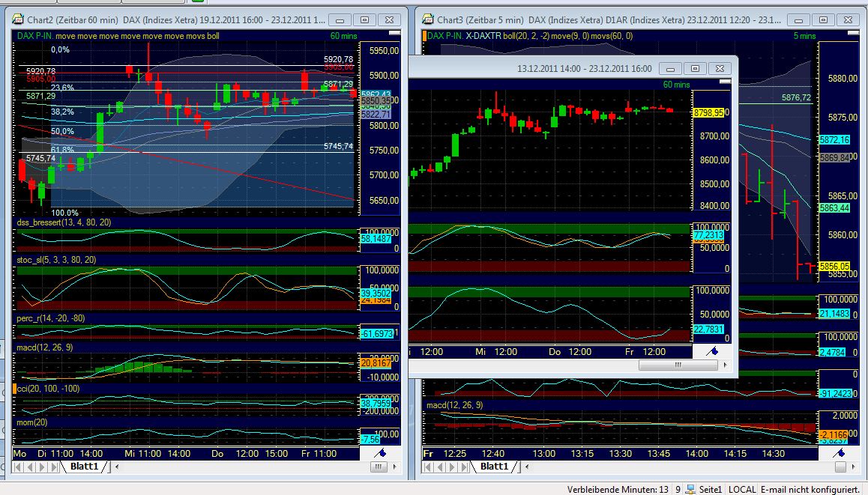Click E-mail nicht konfiguriert. status text
868x495 pixels.
coord(810,490)
